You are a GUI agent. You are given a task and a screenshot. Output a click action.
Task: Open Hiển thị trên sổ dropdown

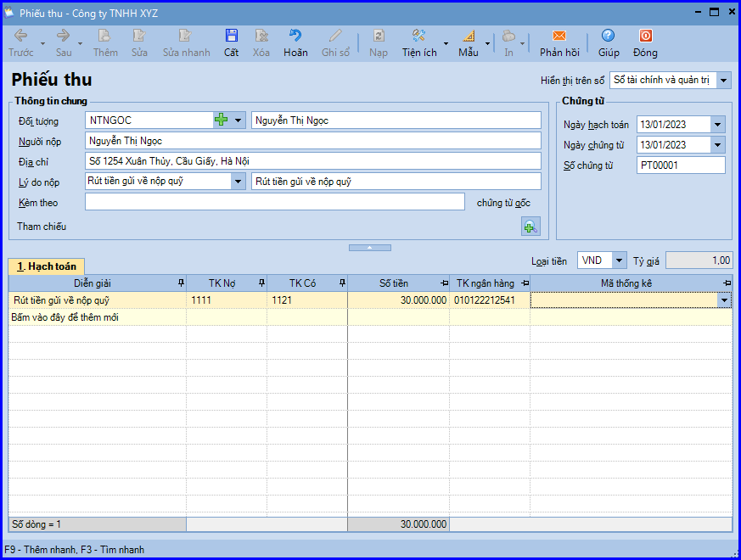click(x=723, y=81)
